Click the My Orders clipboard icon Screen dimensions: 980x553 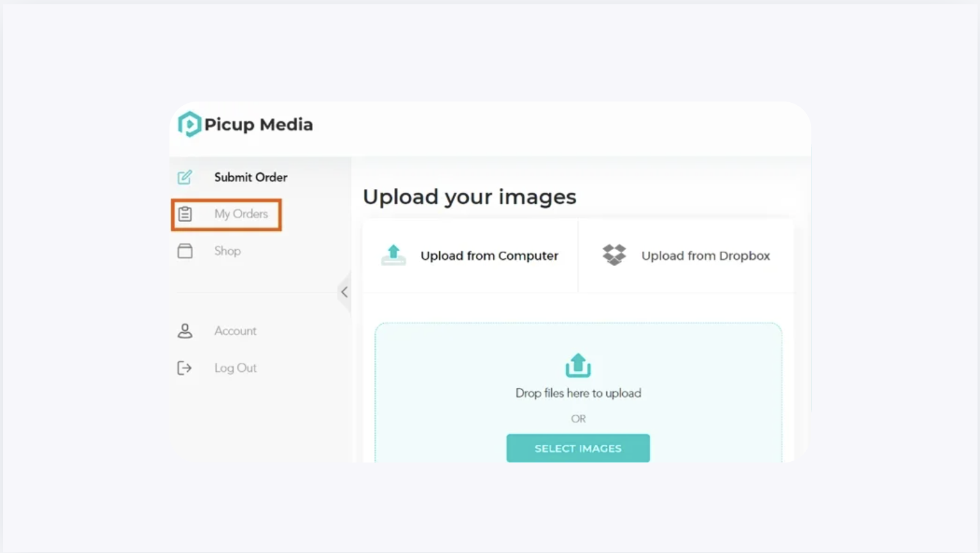185,214
